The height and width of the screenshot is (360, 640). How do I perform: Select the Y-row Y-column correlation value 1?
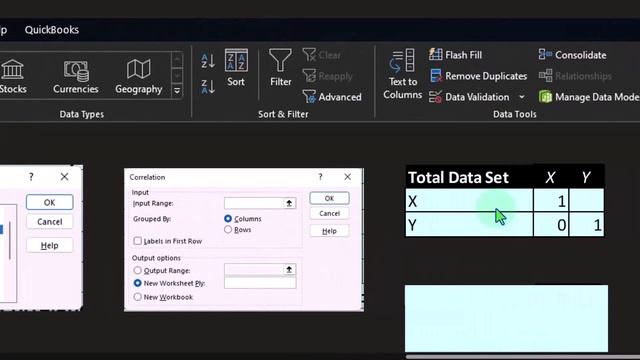(x=587, y=224)
